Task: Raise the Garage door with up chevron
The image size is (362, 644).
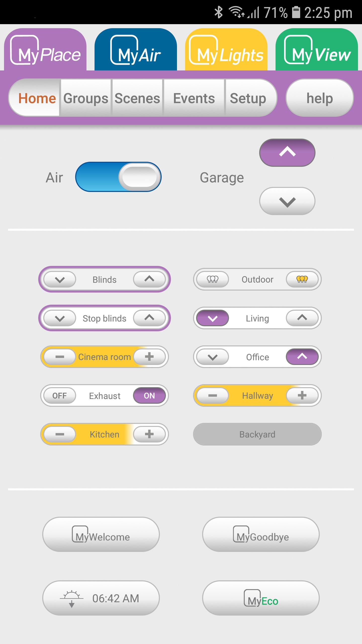Action: coord(287,152)
